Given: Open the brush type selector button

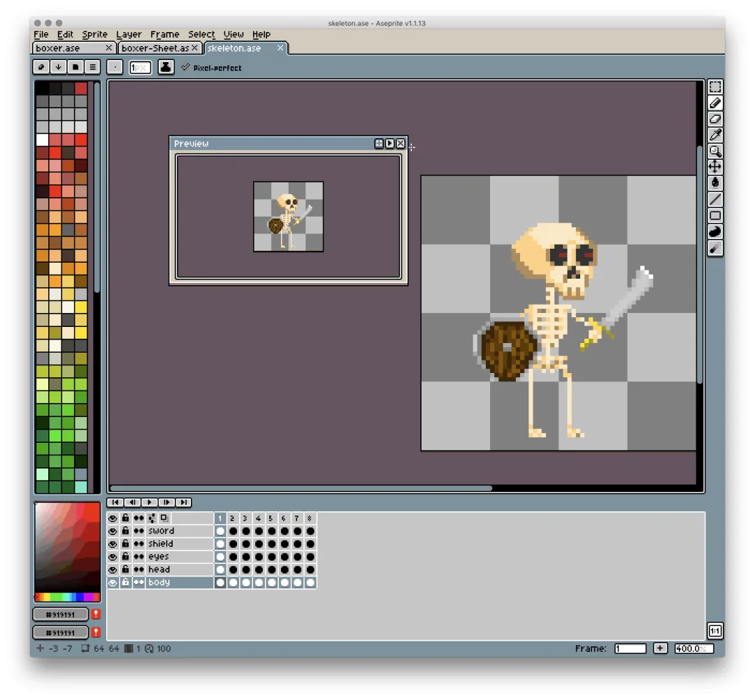Looking at the screenshot, I should tap(115, 67).
